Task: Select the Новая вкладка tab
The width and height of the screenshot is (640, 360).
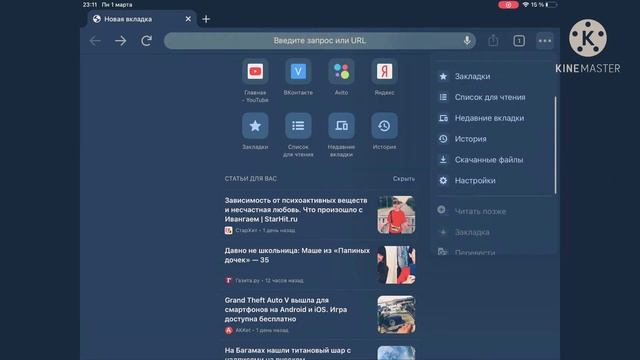Action: point(142,19)
